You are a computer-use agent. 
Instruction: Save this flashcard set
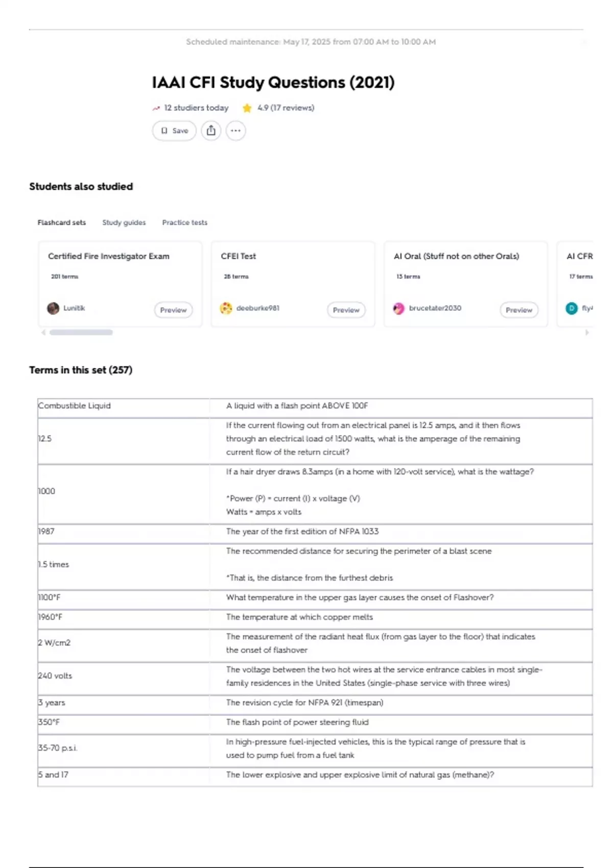[x=174, y=131]
